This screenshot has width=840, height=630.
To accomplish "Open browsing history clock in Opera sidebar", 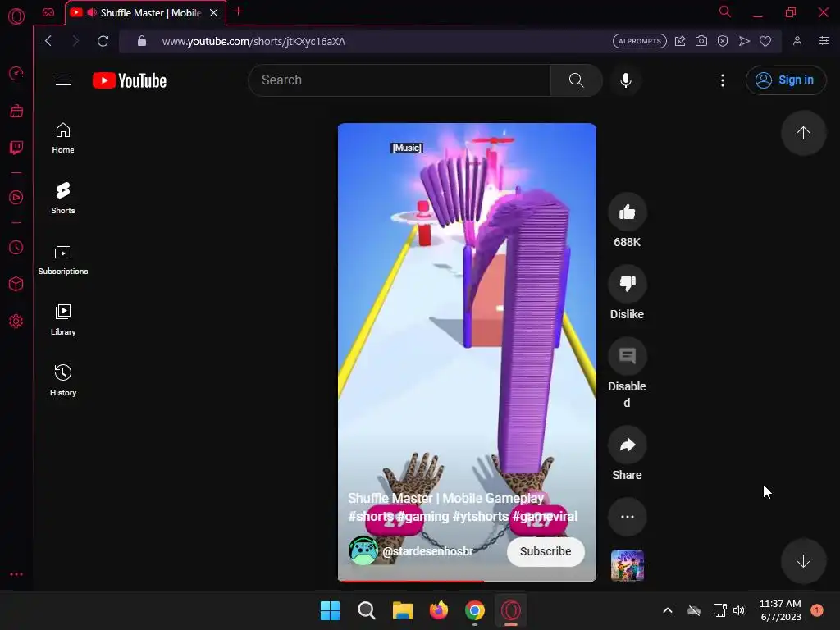I will coord(16,248).
